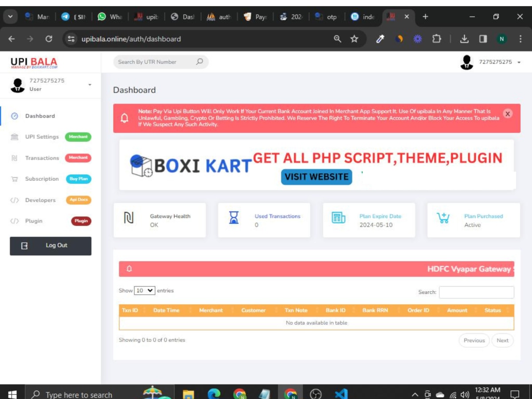
Task: Open Transactions in the sidebar
Action: [x=42, y=158]
